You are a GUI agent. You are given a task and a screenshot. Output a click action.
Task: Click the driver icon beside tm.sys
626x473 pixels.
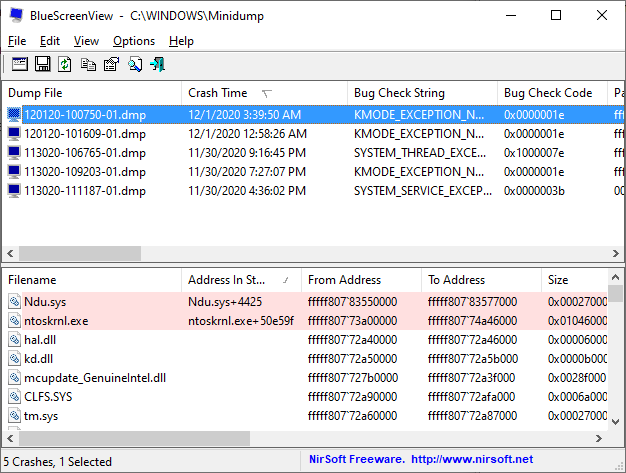pyautogui.click(x=14, y=416)
